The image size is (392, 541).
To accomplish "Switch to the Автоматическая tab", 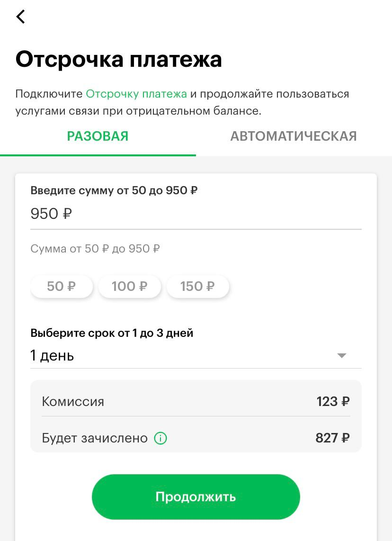I will (x=294, y=136).
